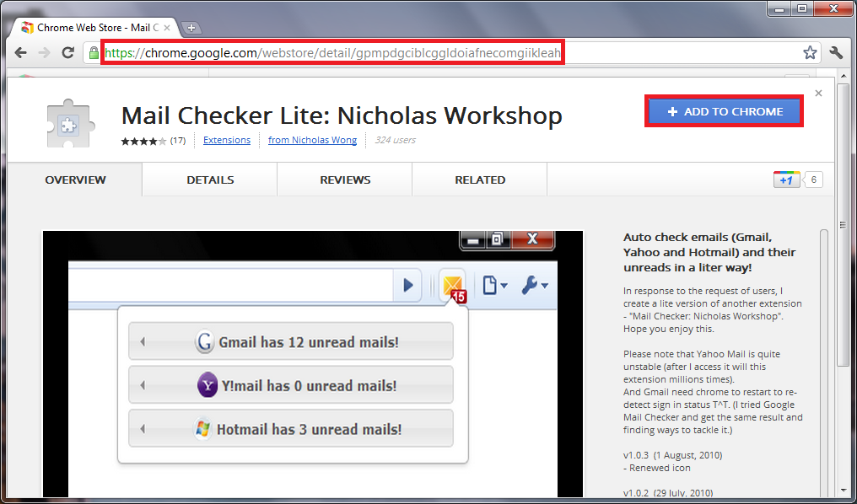
Task: Click the Add to Chrome button
Action: point(725,111)
